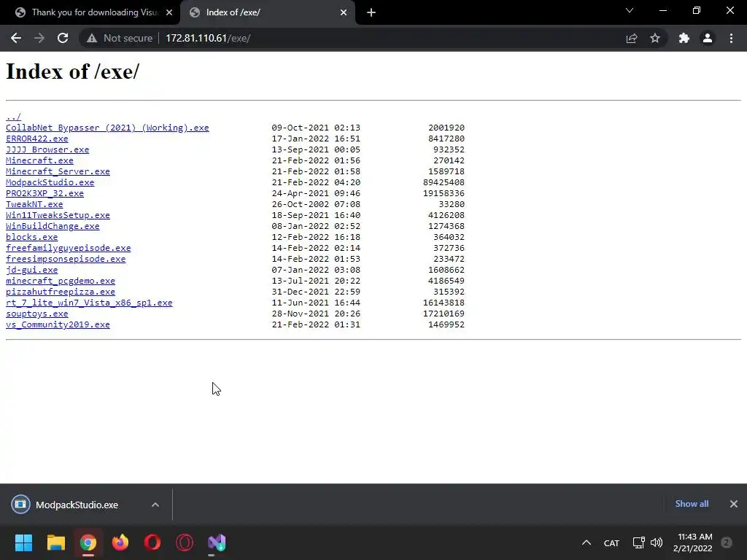747x560 pixels.
Task: Click the forward navigation arrow
Action: coord(39,38)
